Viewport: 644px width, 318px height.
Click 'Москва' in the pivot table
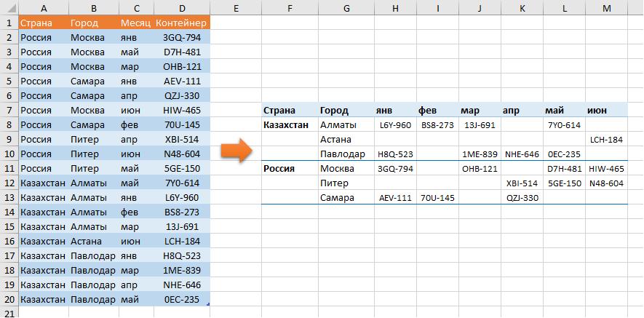tap(337, 168)
